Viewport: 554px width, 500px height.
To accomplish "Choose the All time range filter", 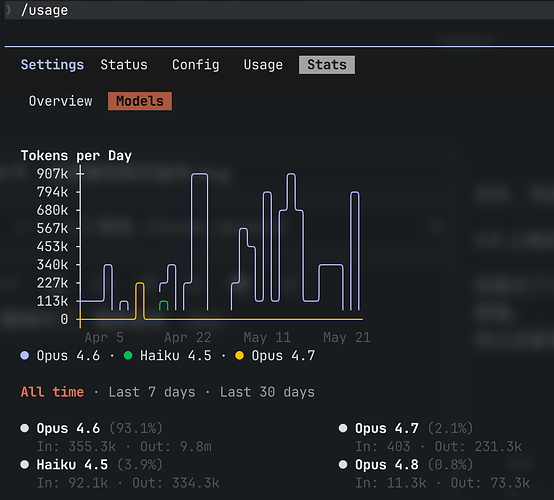I will (52, 392).
